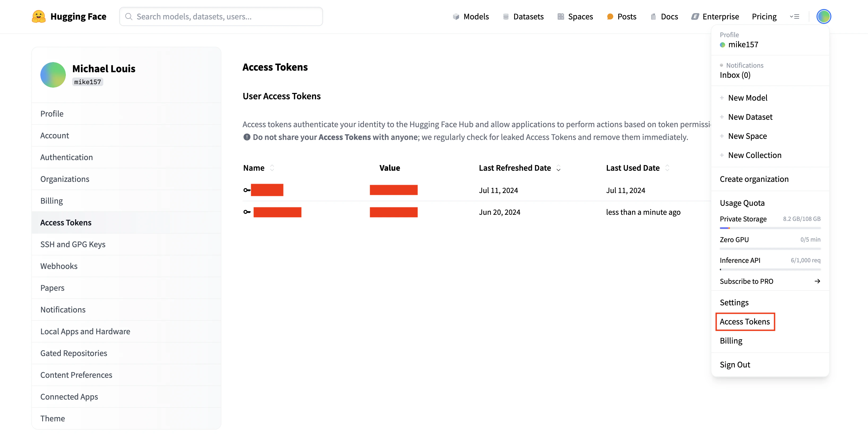Click the plus icon beside New Dataset
Screen dimensions: 868x437
pos(722,117)
